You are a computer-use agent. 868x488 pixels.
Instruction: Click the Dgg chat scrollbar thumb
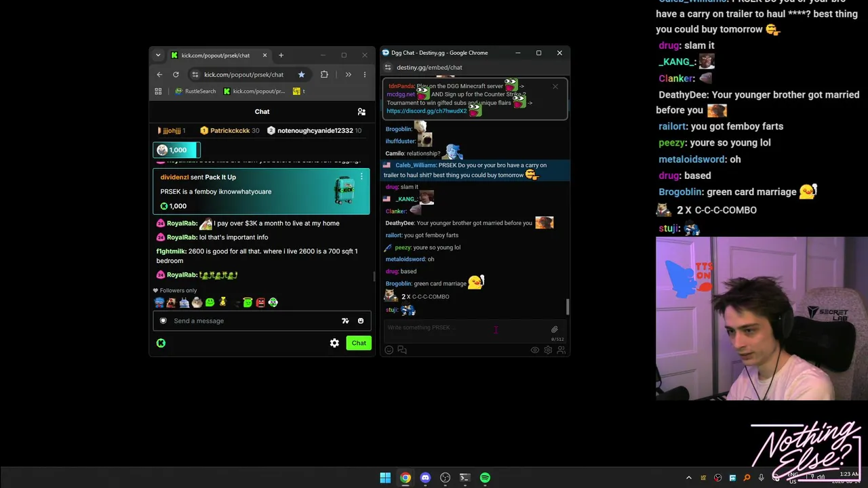[x=568, y=306]
